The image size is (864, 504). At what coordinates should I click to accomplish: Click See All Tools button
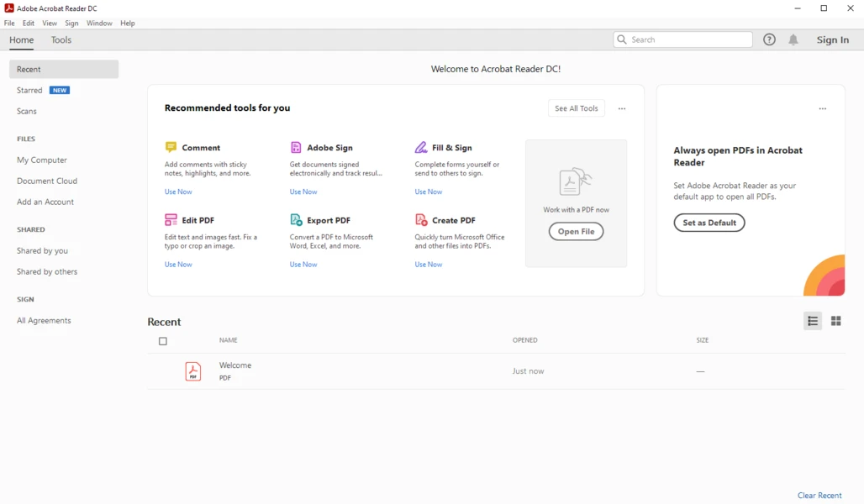tap(577, 108)
